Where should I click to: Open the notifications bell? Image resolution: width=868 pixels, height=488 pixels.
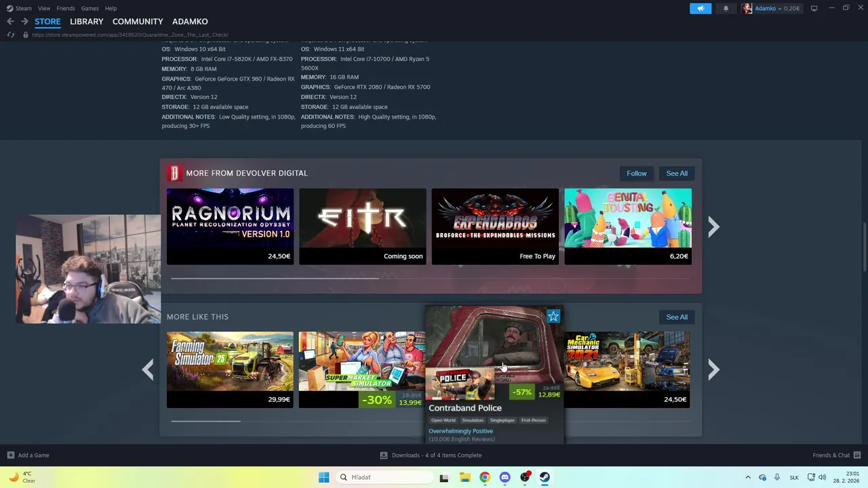[x=726, y=8]
